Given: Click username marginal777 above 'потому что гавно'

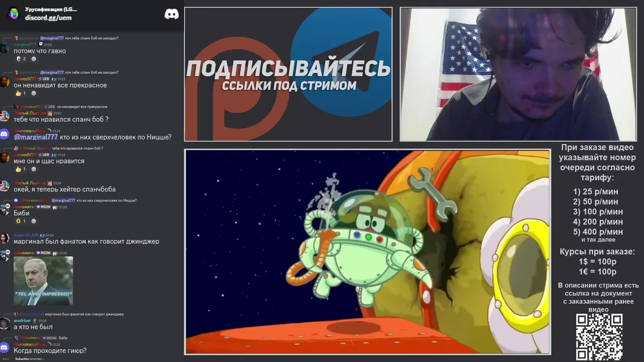Looking at the screenshot, I should 25,44.
